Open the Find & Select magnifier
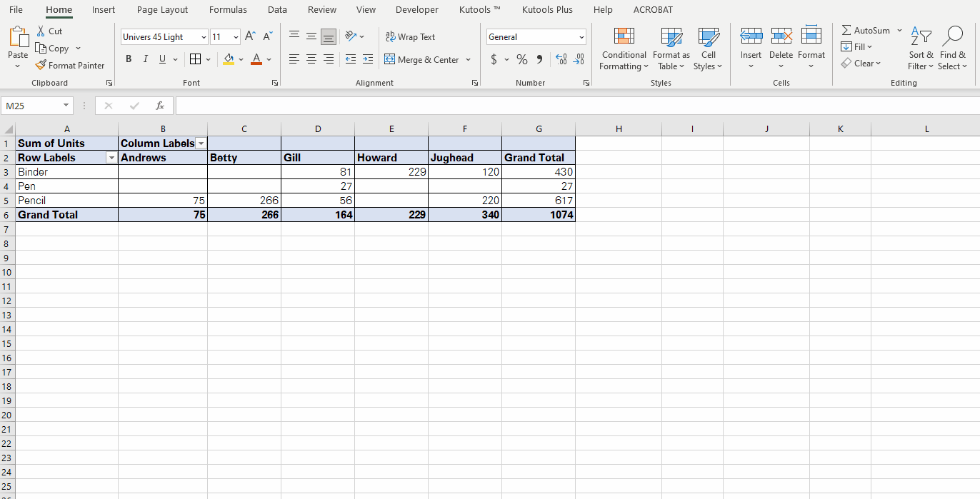Viewport: 980px width, 499px height. point(953,36)
